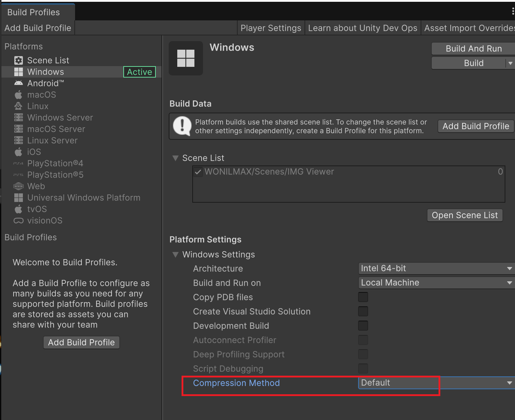
Task: Toggle the IMG Viewer scene checkbox
Action: (x=198, y=172)
